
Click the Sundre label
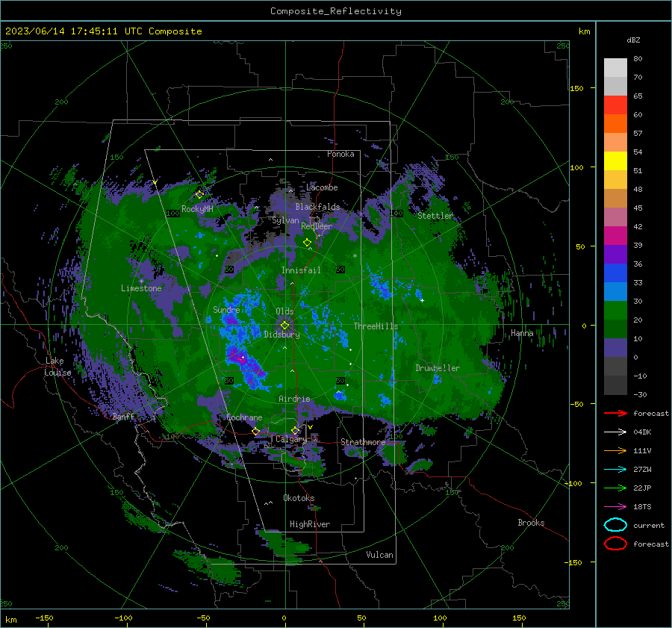click(226, 310)
